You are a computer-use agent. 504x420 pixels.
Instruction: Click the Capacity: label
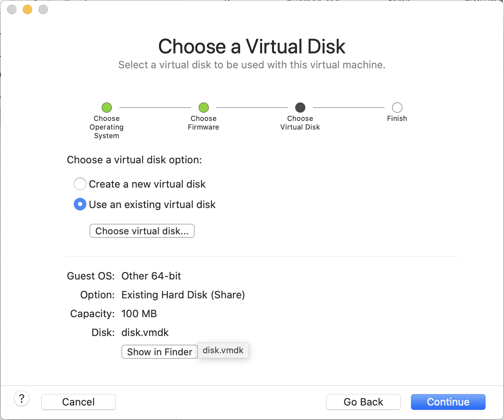(x=92, y=314)
